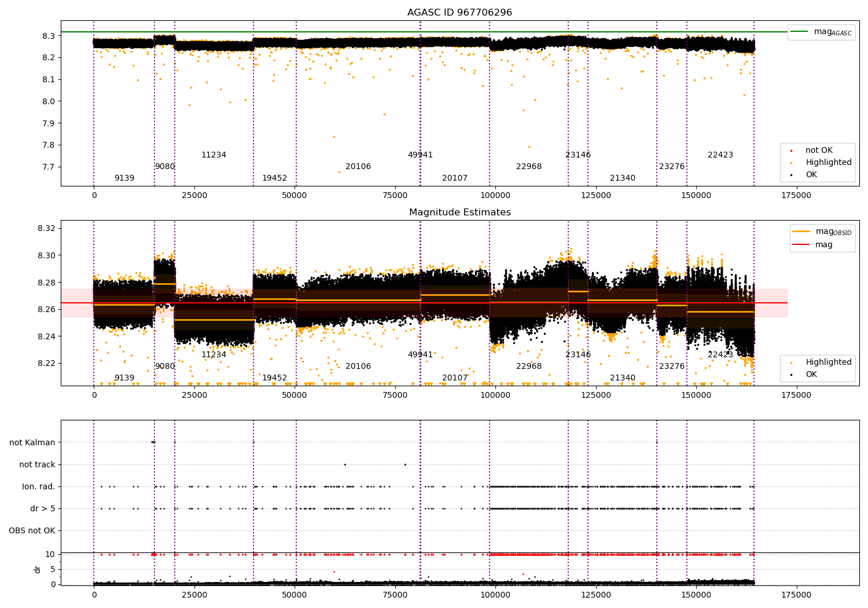Click the 8.32 y-axis tick label
This screenshot has width=868, height=608.
pyautogui.click(x=46, y=228)
